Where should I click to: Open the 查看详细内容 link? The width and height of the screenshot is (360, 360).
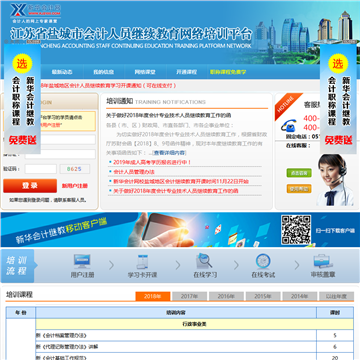(169, 153)
